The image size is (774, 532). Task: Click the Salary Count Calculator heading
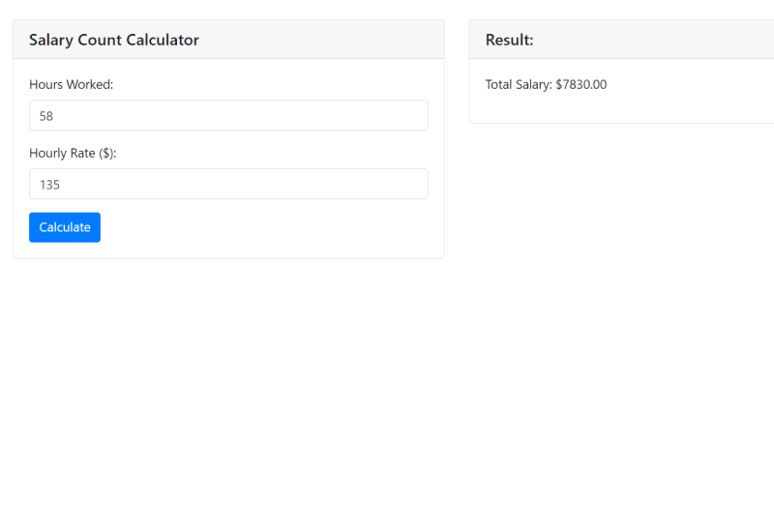pos(114,40)
